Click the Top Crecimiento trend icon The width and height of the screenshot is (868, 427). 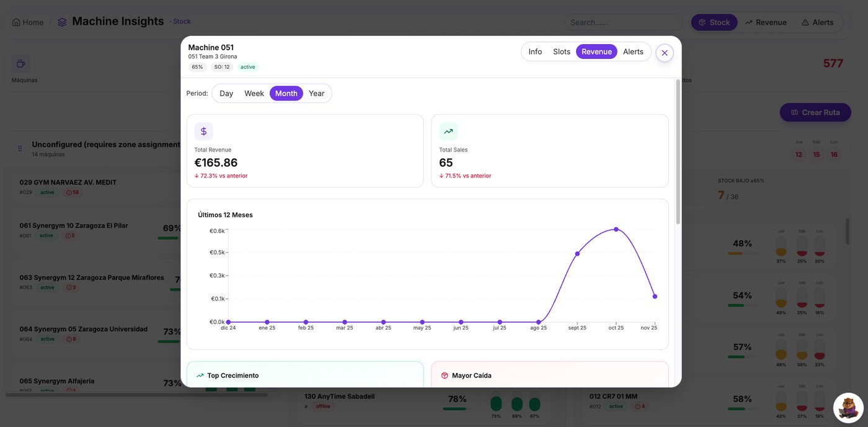click(200, 375)
